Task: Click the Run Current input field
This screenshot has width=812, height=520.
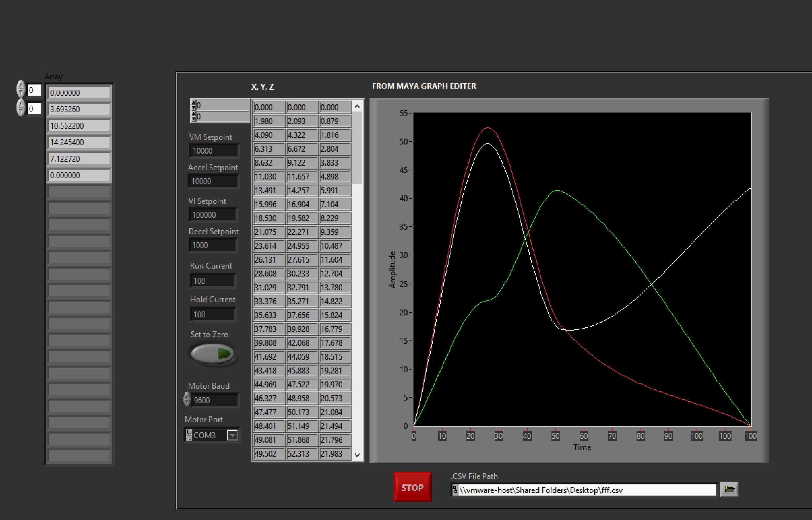Action: [212, 280]
